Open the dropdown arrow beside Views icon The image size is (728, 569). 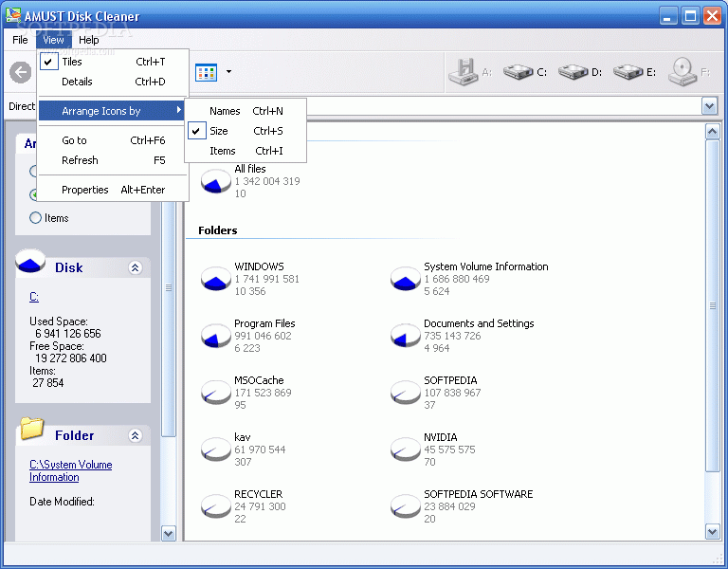[x=228, y=71]
